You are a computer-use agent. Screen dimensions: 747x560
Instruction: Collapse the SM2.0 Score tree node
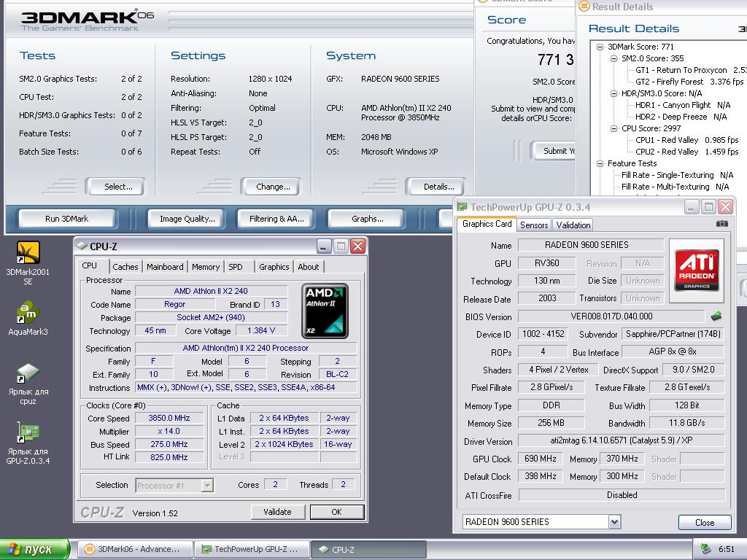pyautogui.click(x=614, y=58)
